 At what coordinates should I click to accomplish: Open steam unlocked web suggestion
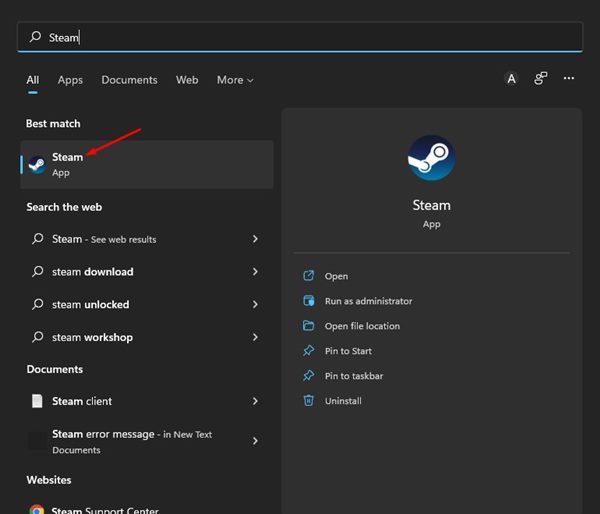(x=91, y=305)
